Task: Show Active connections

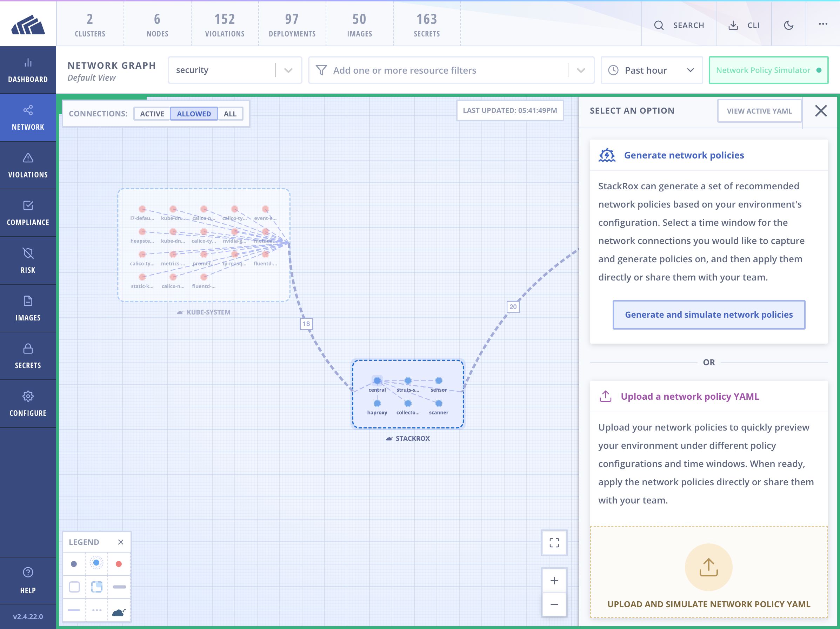Action: point(152,114)
